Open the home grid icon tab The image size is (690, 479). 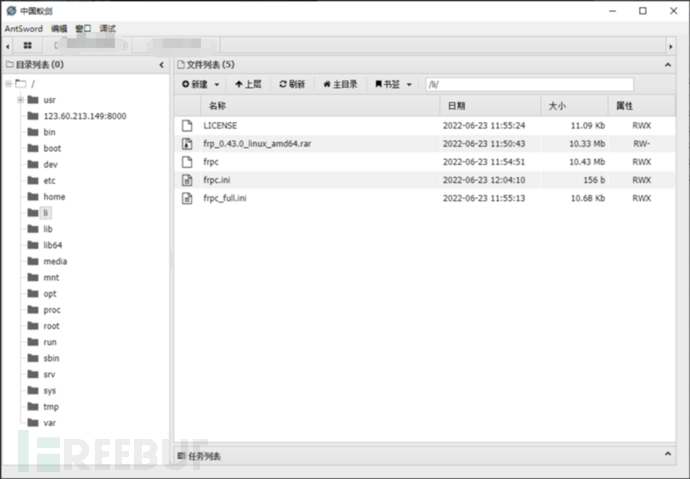27,45
